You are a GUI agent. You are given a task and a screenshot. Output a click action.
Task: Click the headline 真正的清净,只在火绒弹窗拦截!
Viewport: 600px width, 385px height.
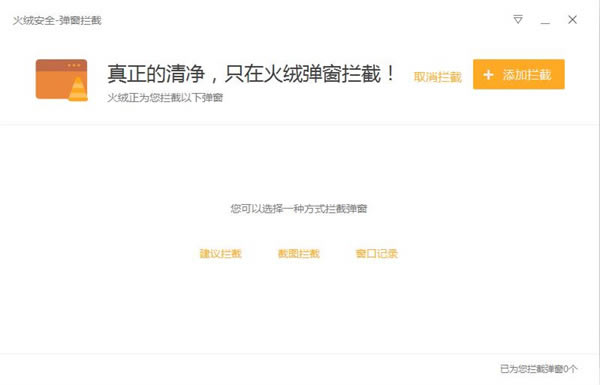pos(251,73)
